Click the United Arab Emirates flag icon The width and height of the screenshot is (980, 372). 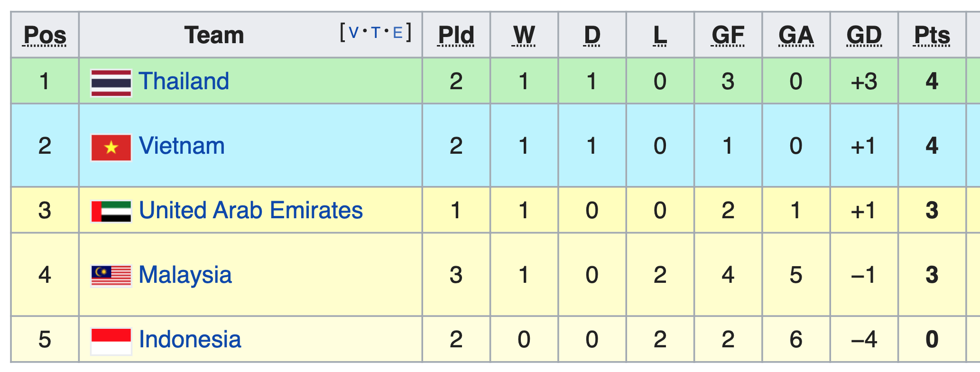(x=111, y=212)
